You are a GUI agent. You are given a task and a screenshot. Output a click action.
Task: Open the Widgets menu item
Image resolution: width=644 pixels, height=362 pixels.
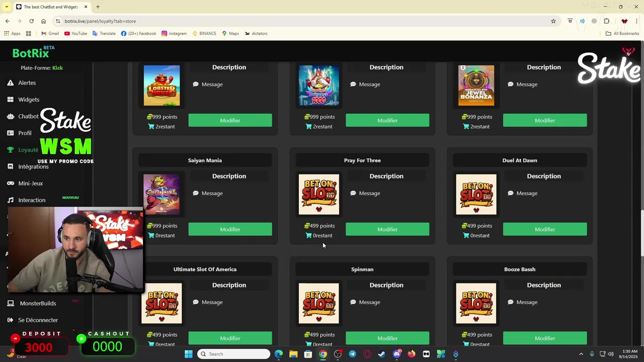[29, 100]
